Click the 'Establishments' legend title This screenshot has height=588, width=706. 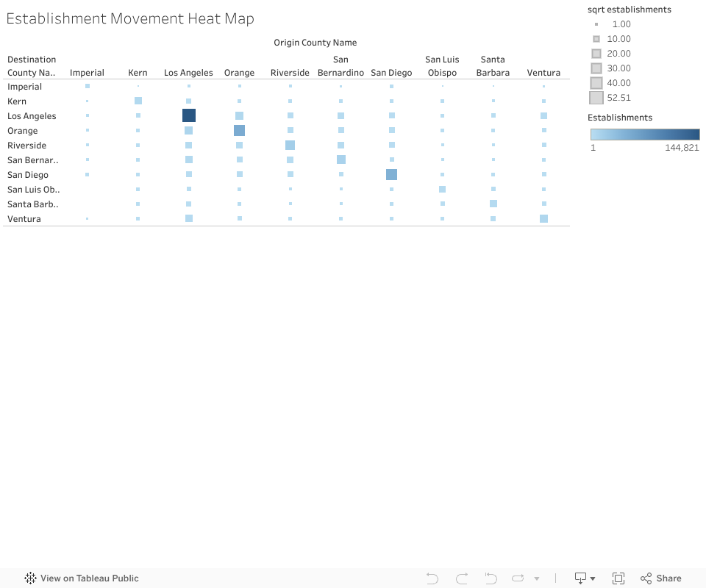(x=619, y=118)
